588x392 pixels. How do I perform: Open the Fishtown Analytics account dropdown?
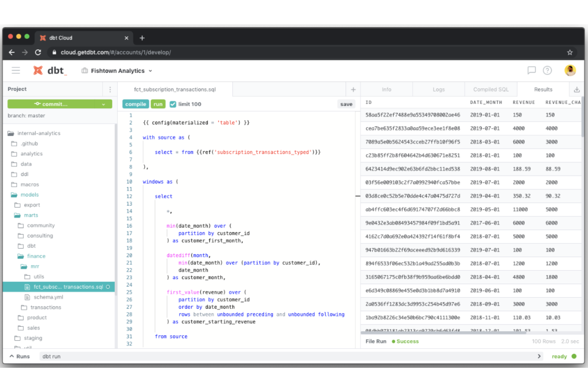[x=116, y=70]
